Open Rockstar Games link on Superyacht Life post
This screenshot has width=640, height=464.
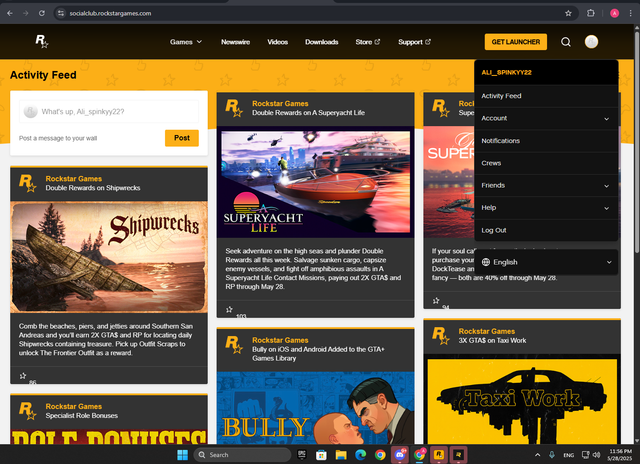pos(280,104)
